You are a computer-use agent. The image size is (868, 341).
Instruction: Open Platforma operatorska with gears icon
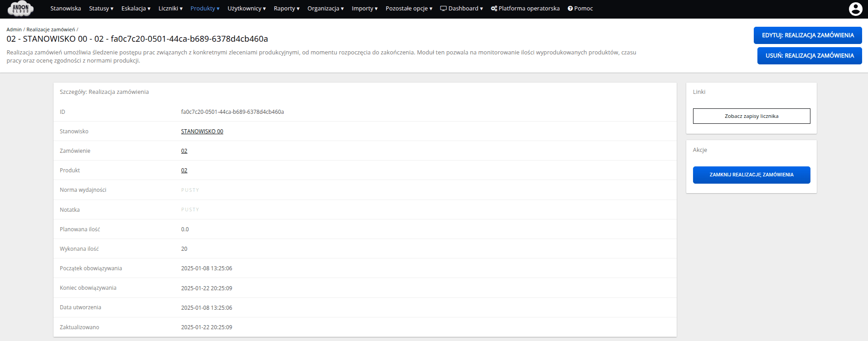pos(525,9)
